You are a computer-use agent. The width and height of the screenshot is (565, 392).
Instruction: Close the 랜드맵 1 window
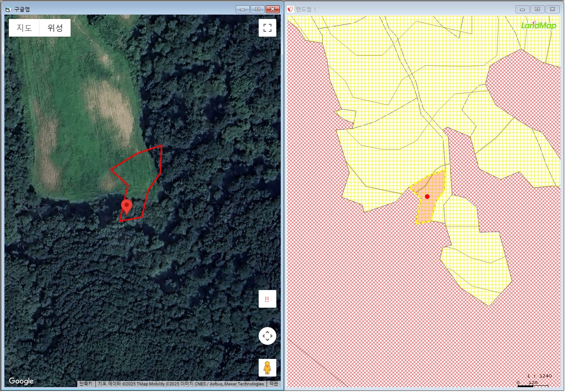click(552, 9)
